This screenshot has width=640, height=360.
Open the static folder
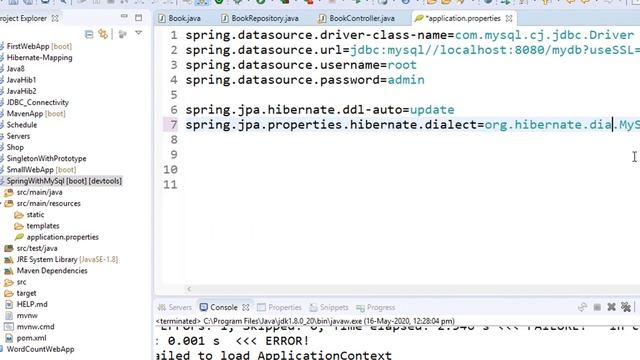point(35,215)
